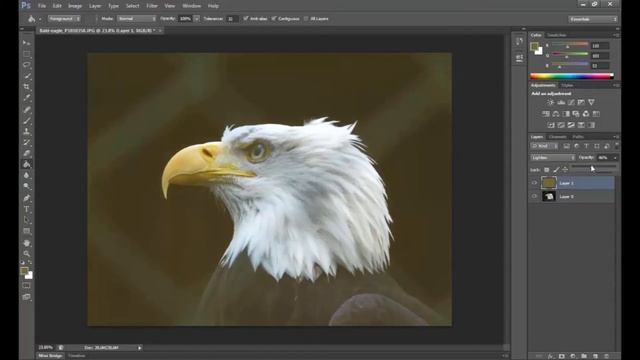Select the Rectangular Marquee tool
Image resolution: width=640 pixels, height=360 pixels.
pos(27,54)
